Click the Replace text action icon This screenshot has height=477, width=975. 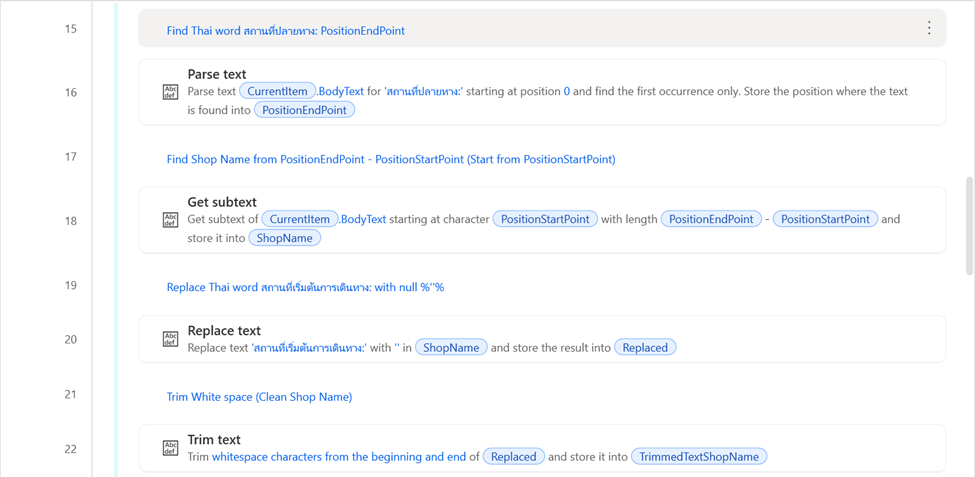(x=170, y=339)
